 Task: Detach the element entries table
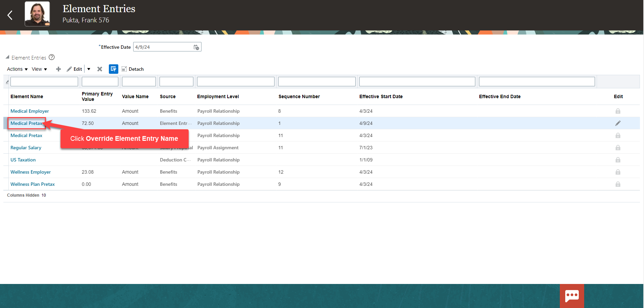point(133,69)
